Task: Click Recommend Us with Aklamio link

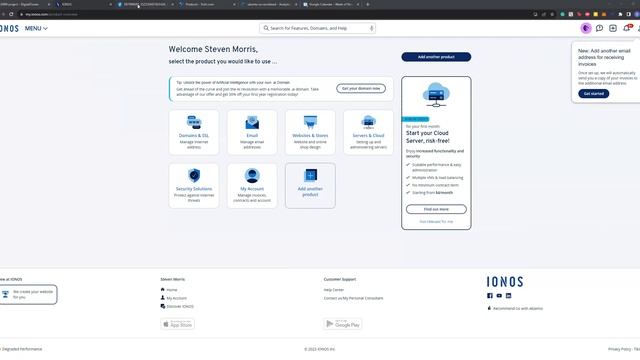Action: [518, 309]
